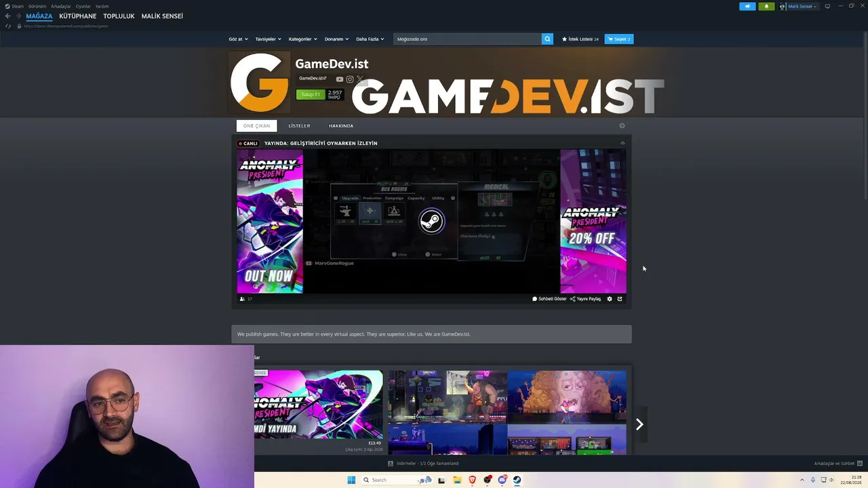Click the microphone icon in system tray
The width and height of the screenshot is (868, 488).
(x=813, y=480)
